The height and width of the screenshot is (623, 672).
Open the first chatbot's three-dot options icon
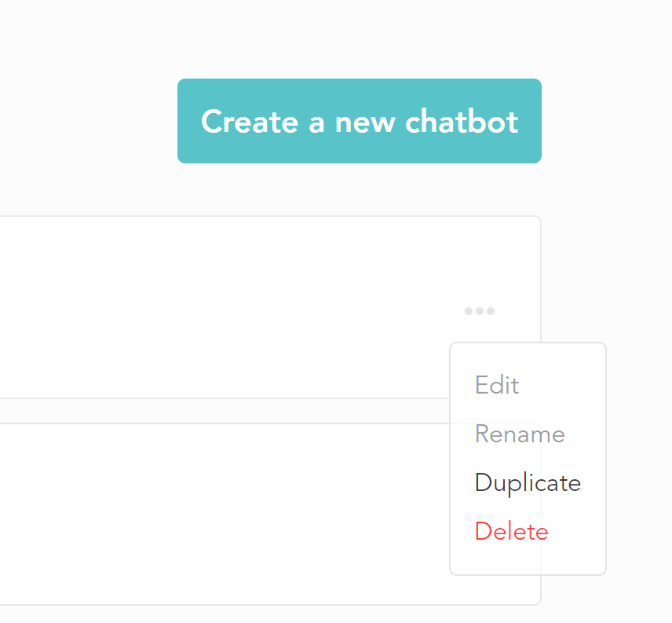[x=480, y=311]
